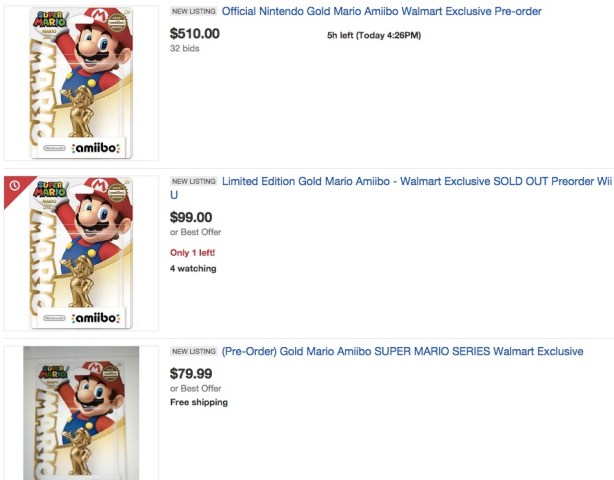The image size is (614, 480).
Task: Click the NEW LISTING badge on $99.00 listing
Action: [x=193, y=181]
